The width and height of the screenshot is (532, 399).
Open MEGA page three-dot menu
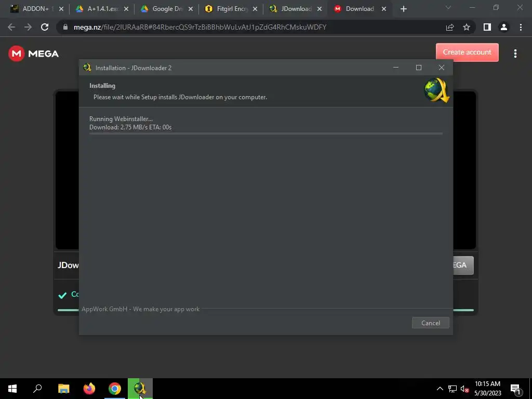click(515, 54)
